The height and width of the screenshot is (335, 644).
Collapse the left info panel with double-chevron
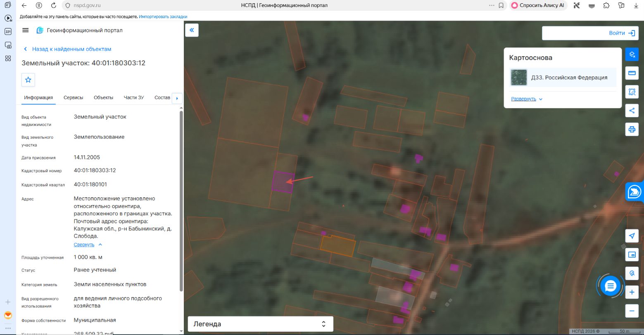pyautogui.click(x=192, y=30)
